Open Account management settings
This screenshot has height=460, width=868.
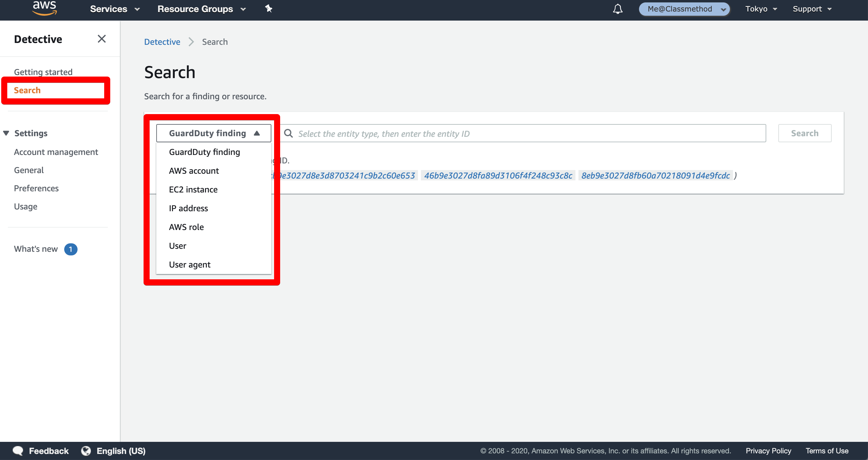click(56, 152)
